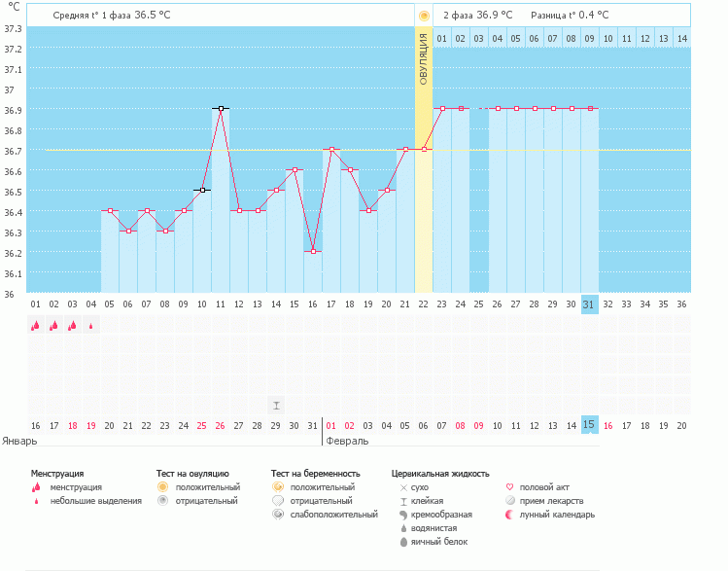Click the date '20' at the row end
The height and width of the screenshot is (571, 728).
click(681, 426)
